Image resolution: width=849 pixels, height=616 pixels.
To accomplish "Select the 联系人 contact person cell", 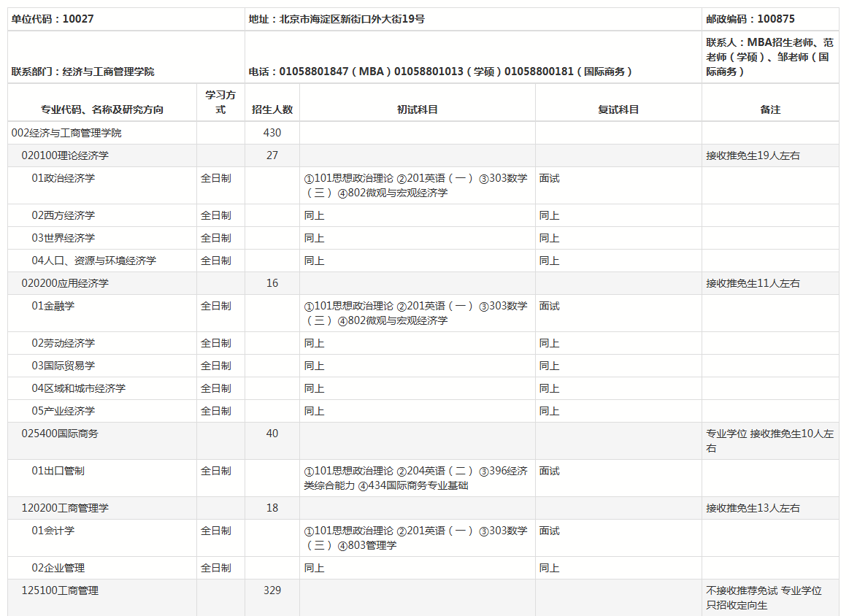I will [x=769, y=57].
